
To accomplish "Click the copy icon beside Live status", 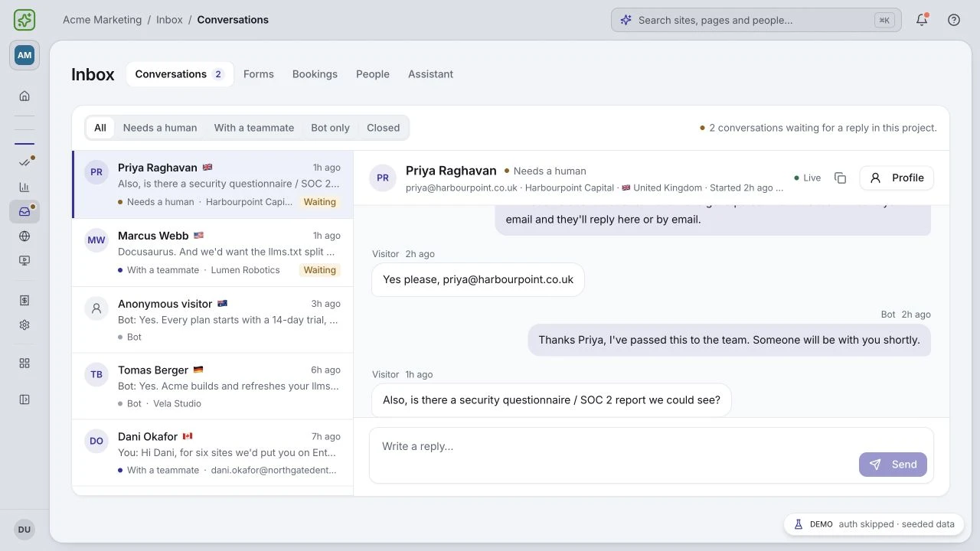I will [840, 178].
